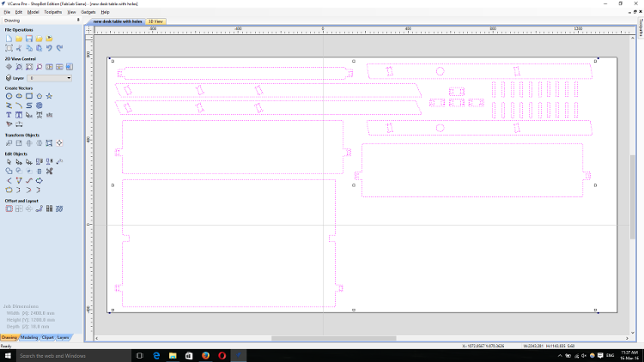The width and height of the screenshot is (644, 362).
Task: Open the Distort Objects tool
Action: pyautogui.click(x=49, y=143)
